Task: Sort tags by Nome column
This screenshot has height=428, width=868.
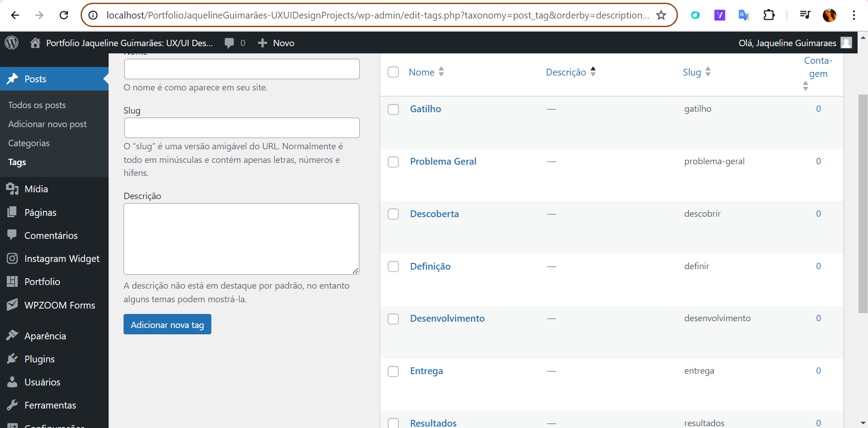Action: click(426, 72)
